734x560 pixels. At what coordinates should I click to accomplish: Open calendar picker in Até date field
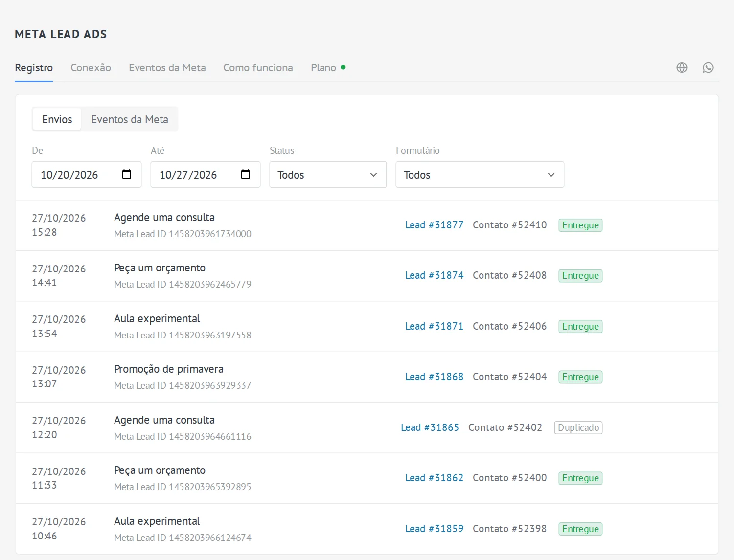point(246,174)
